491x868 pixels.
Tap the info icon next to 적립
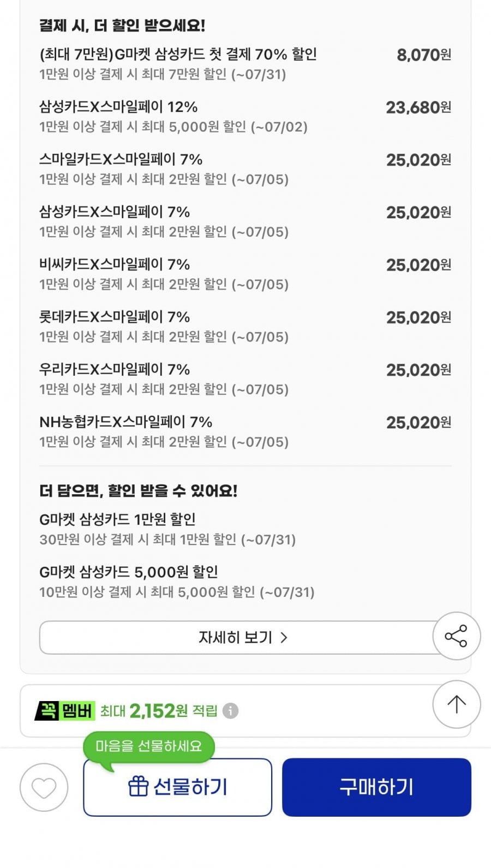[230, 711]
